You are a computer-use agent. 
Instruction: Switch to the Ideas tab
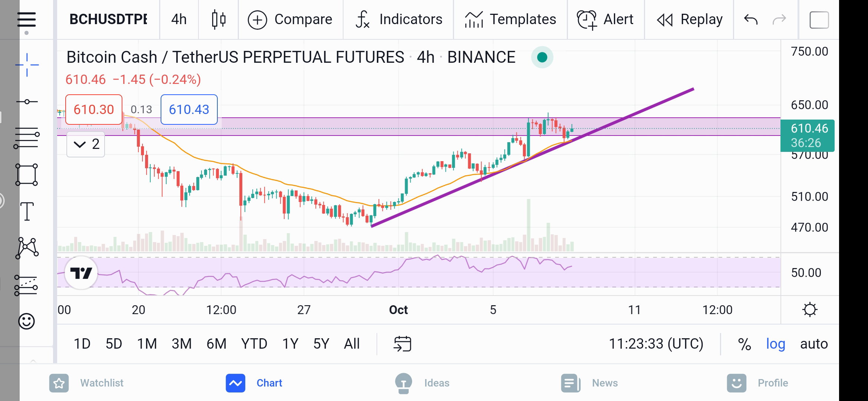point(422,383)
